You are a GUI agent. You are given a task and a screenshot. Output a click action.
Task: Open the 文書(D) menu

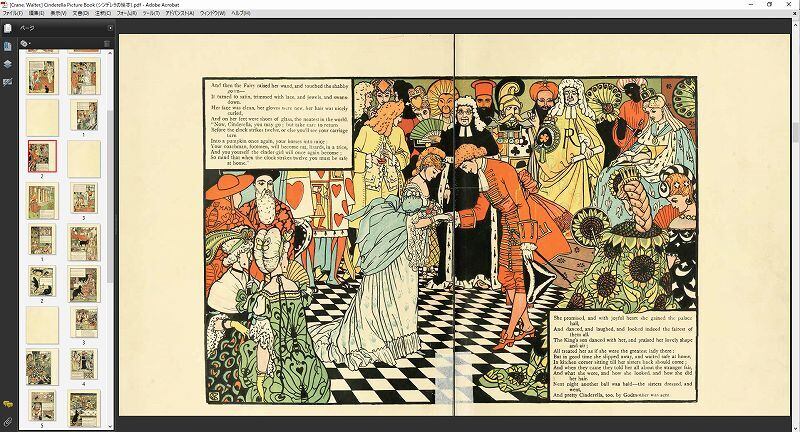(81, 13)
